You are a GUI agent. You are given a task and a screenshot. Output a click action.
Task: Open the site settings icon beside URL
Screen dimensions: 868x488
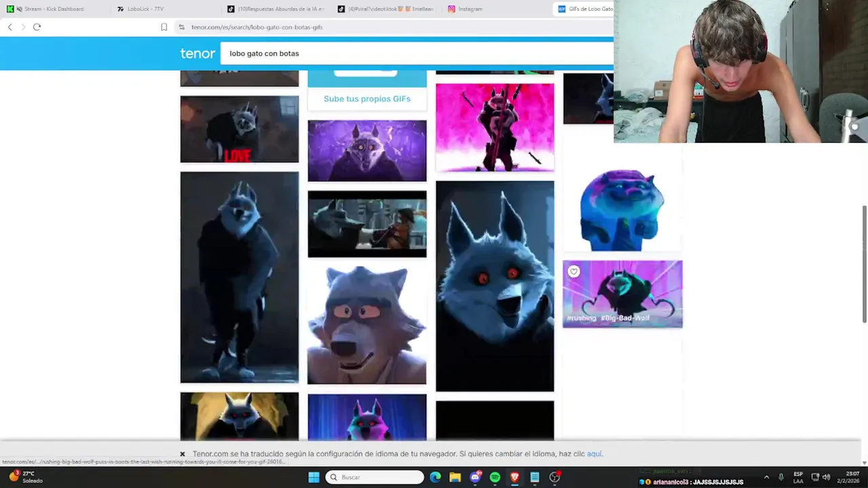(x=181, y=27)
